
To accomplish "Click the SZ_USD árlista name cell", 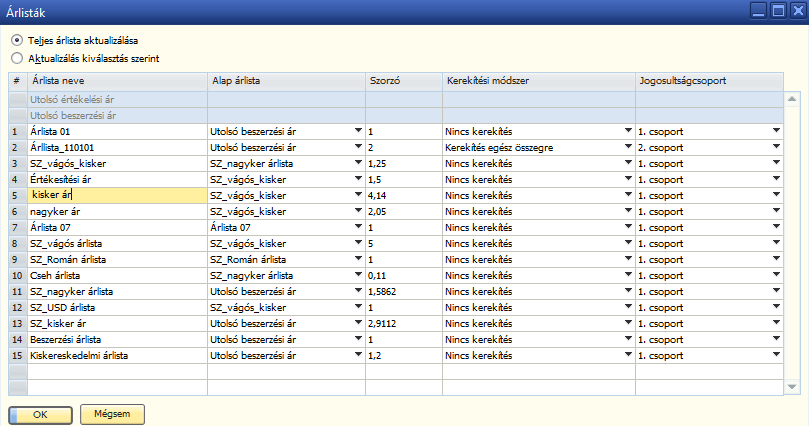I will tap(118, 307).
